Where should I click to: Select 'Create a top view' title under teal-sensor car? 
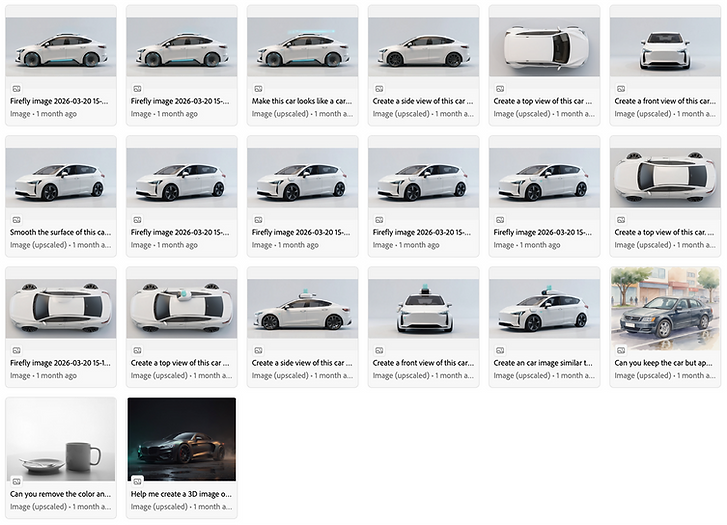point(180,363)
